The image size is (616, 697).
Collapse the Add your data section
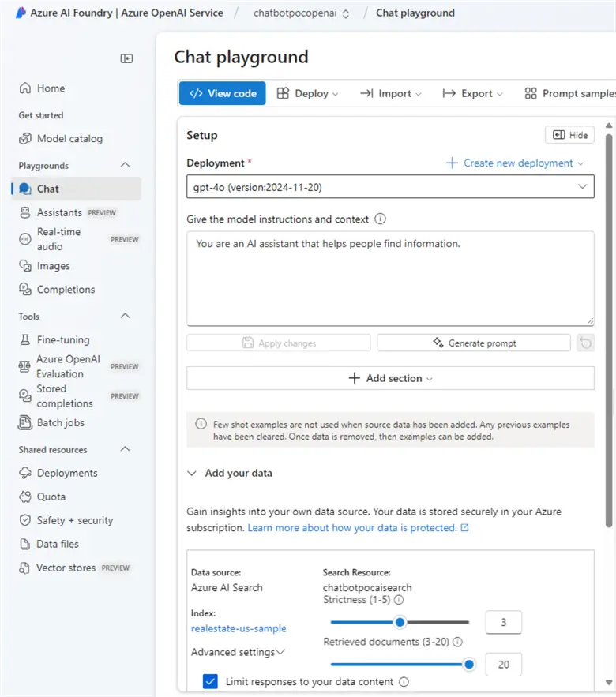[x=192, y=473]
